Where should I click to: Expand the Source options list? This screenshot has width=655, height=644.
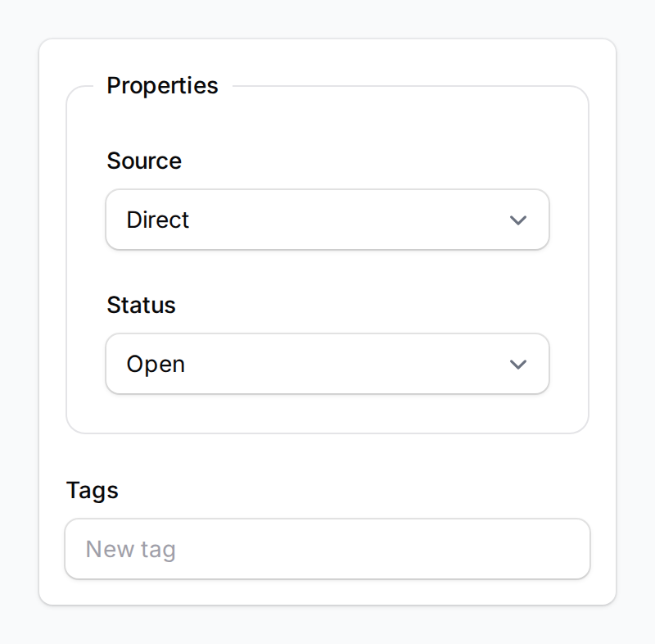(x=327, y=220)
